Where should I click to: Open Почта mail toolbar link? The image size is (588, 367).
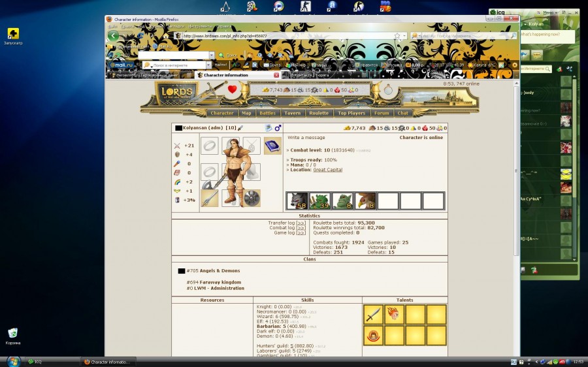tap(272, 65)
